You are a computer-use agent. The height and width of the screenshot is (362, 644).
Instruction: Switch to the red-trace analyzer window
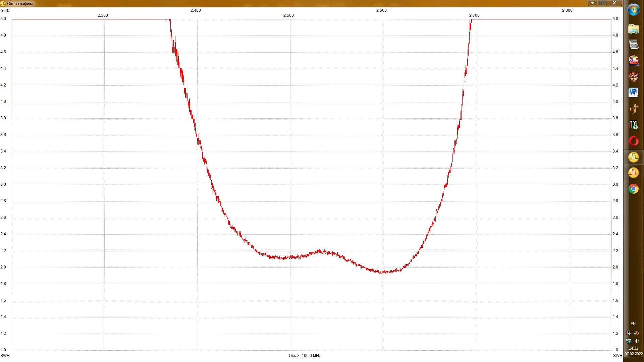coord(634,173)
